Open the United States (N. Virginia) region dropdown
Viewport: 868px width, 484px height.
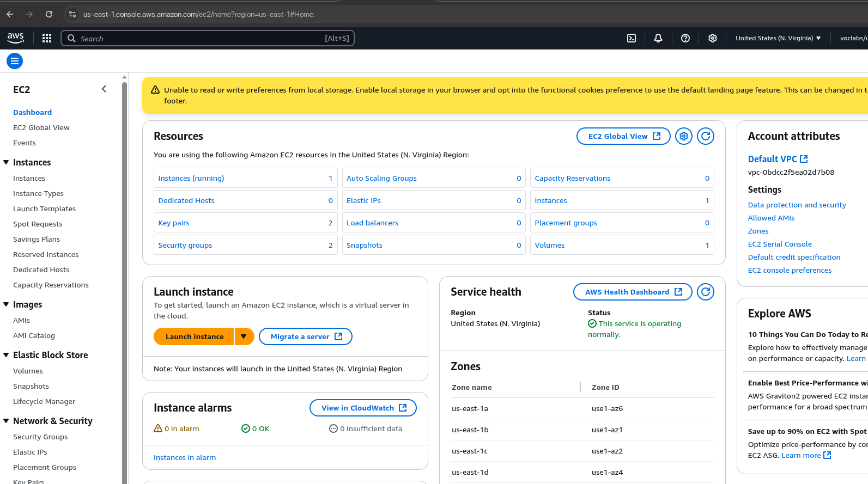[778, 38]
